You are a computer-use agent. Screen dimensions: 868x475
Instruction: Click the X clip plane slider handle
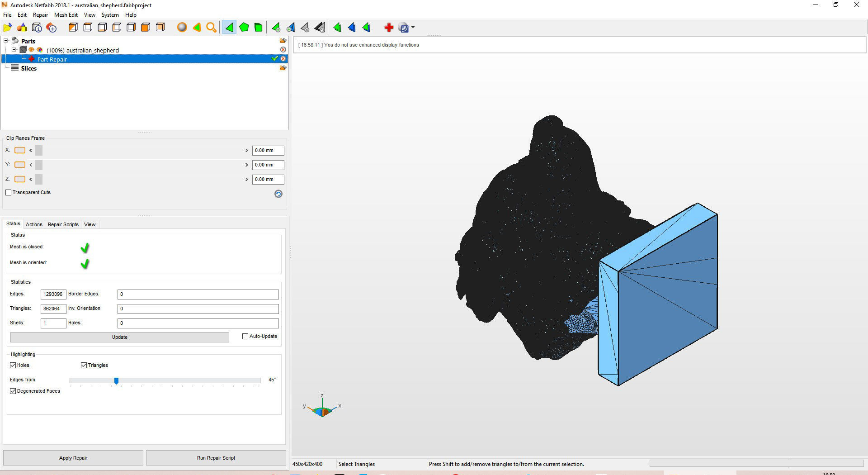click(x=38, y=150)
